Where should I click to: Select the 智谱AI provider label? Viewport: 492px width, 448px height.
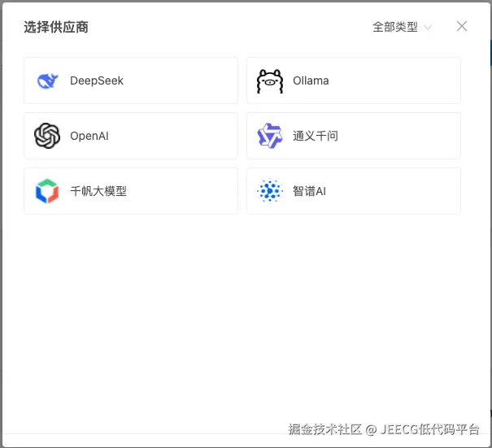[309, 191]
